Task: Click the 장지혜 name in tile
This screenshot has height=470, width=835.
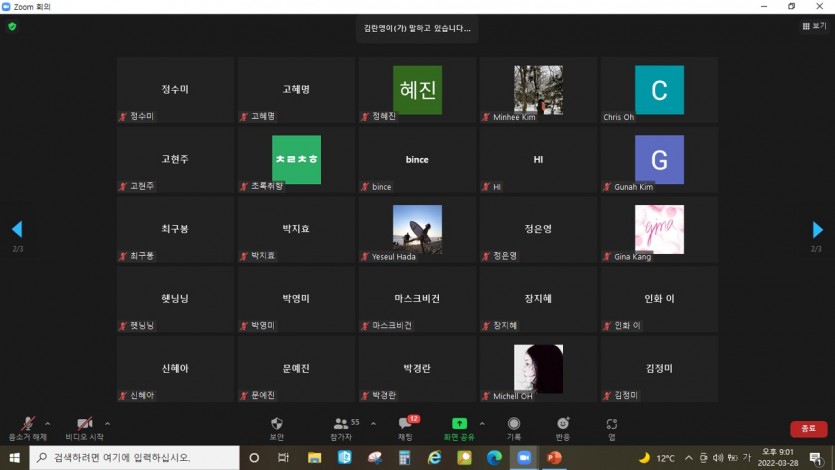Action: point(538,299)
